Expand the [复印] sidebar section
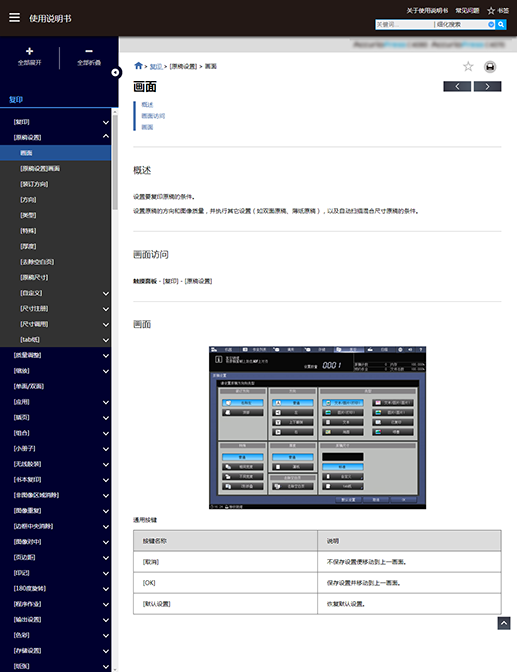Screen dimensions: 517x672 (106, 122)
